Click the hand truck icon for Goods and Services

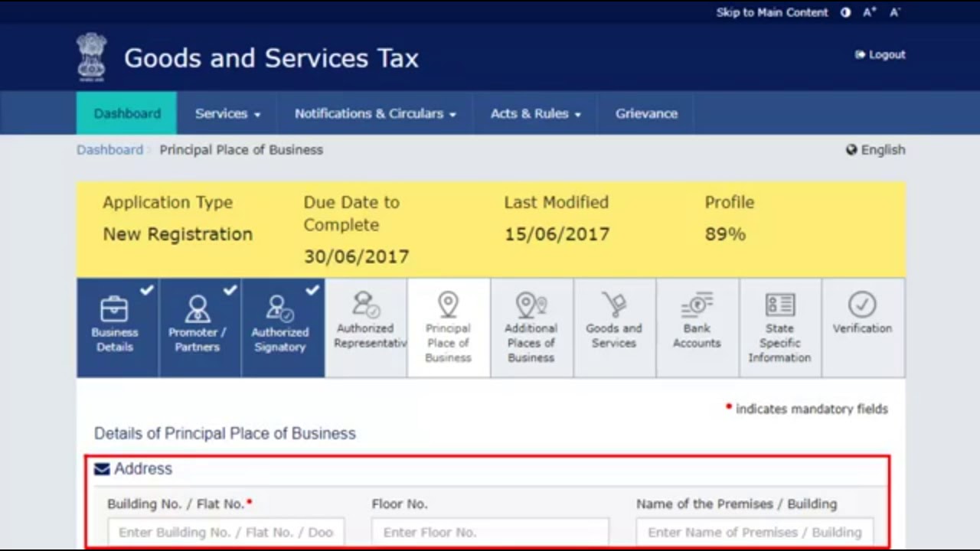coord(613,305)
